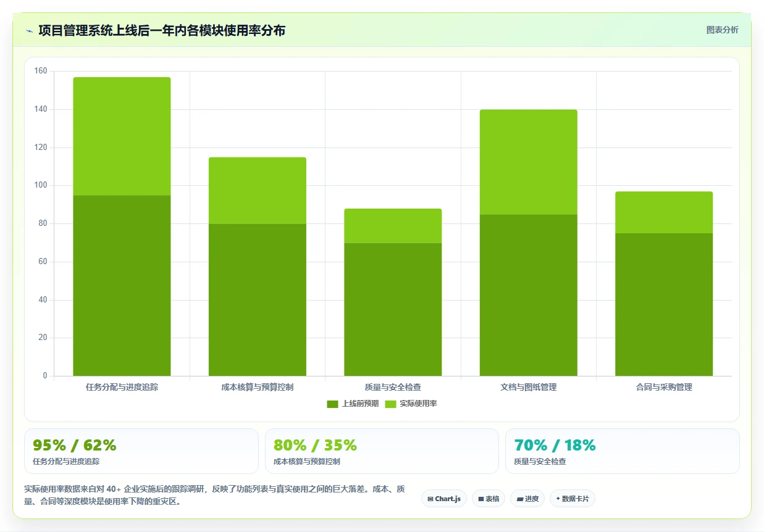Click the 任务分配与进度追踪 caption in the first stat card
Screen dimensions: 764x532
click(66, 462)
